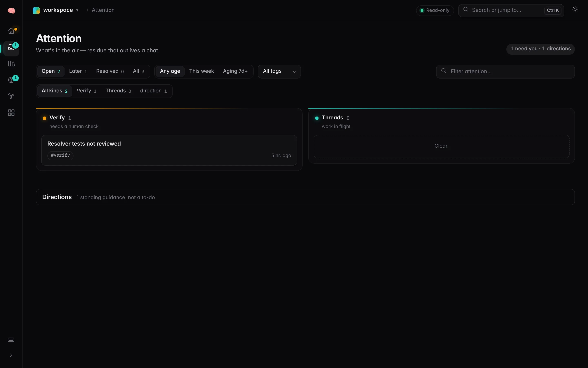This screenshot has height=368, width=588.
Task: Click the Ctrl K shortcut hint
Action: (553, 10)
